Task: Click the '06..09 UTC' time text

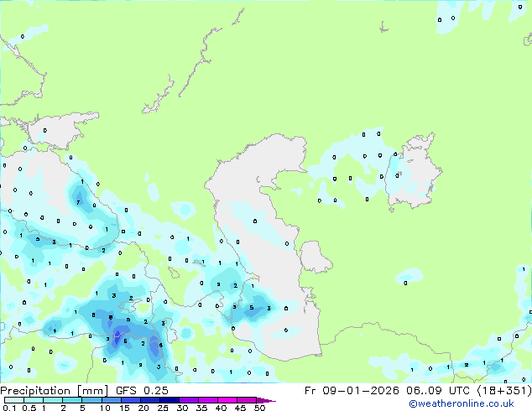Action: pos(438,391)
